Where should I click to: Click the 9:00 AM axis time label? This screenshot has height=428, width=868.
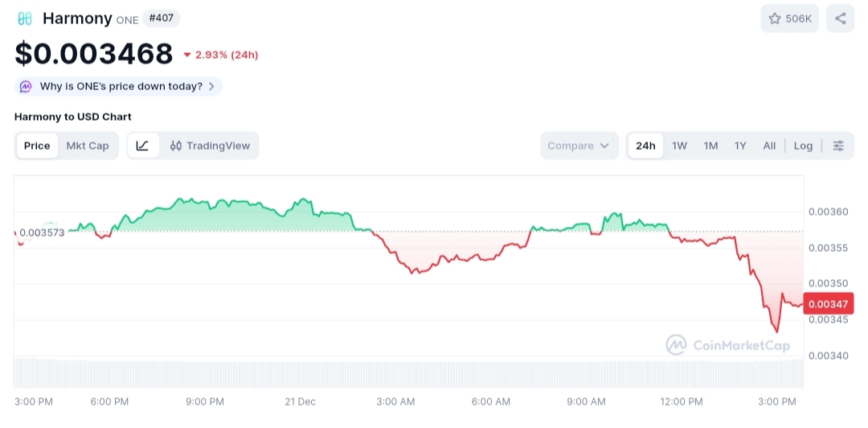point(586,402)
